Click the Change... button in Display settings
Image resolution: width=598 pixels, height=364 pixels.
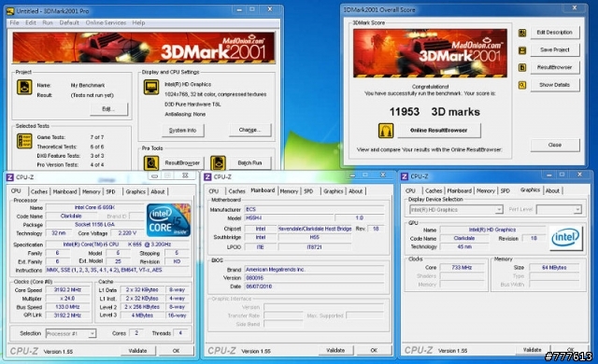click(249, 130)
